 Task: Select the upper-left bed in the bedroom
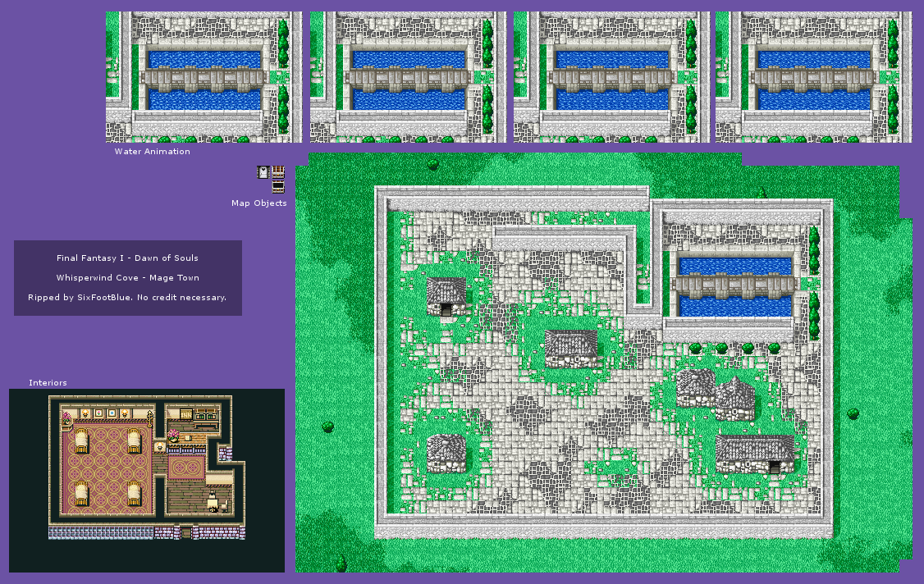click(x=82, y=440)
